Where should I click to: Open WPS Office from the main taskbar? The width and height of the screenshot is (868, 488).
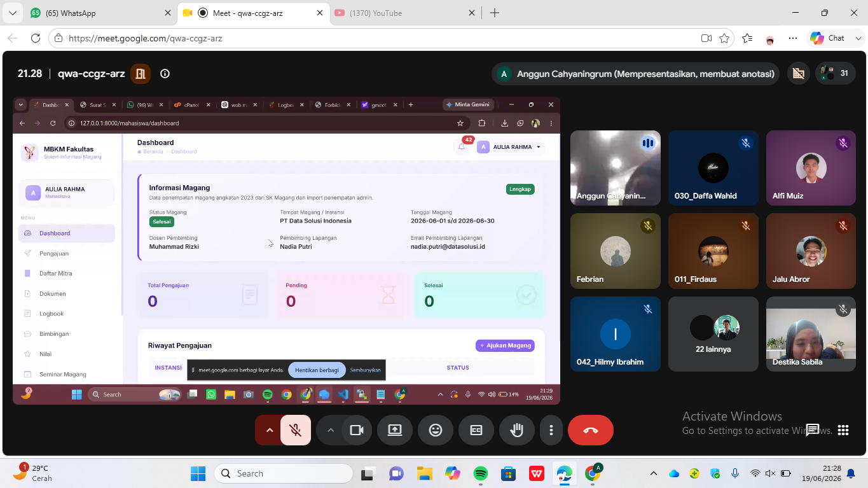click(x=537, y=473)
